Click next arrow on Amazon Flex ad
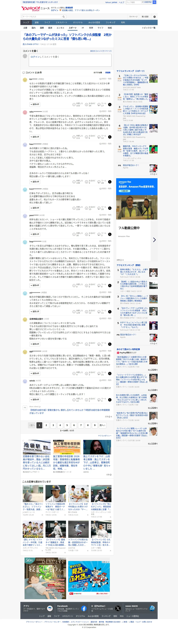This screenshot has width=178, height=644. (x=154, y=240)
